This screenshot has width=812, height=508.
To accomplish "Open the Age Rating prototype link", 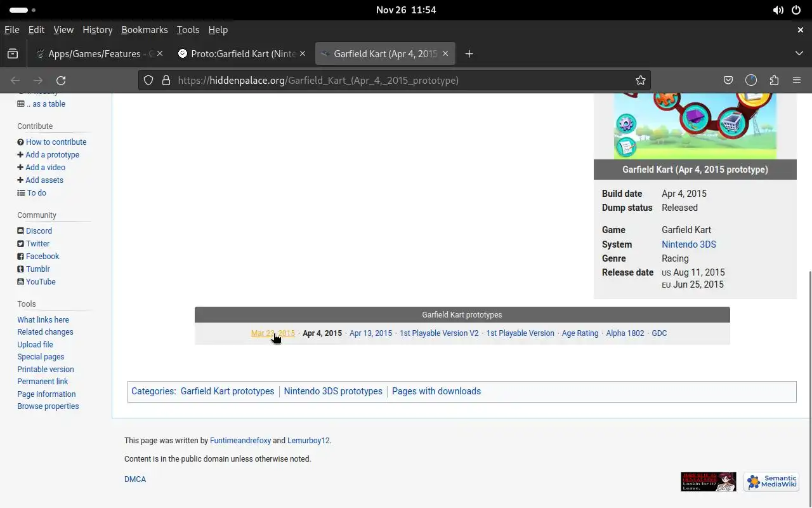I will click(580, 333).
